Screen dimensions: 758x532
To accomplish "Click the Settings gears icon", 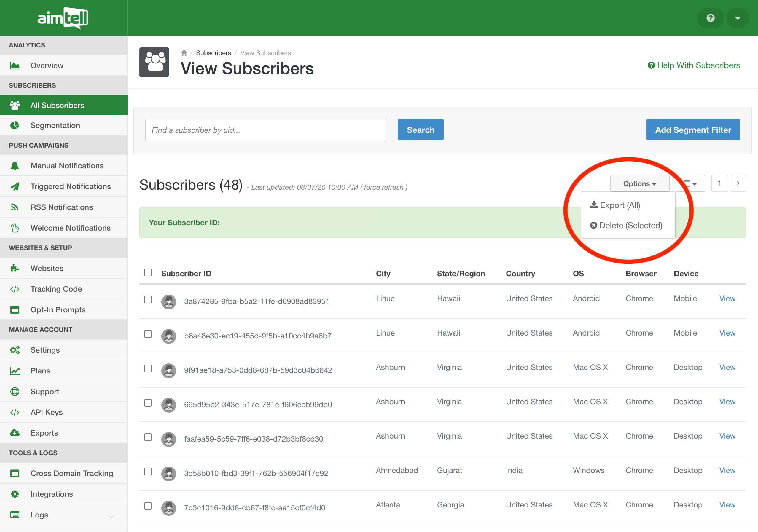I will click(x=15, y=350).
